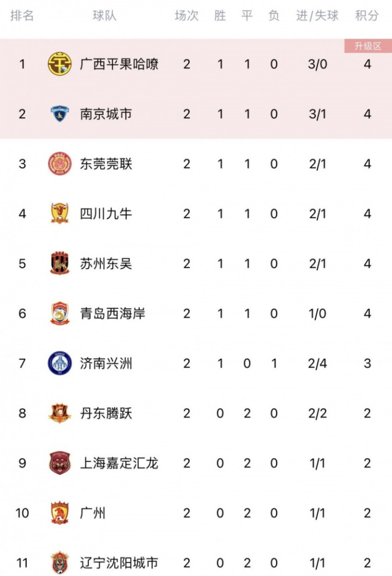Viewport: 392px width, 576px height.
Task: Click the 济南兴洲 round blue badge
Action: [x=59, y=363]
